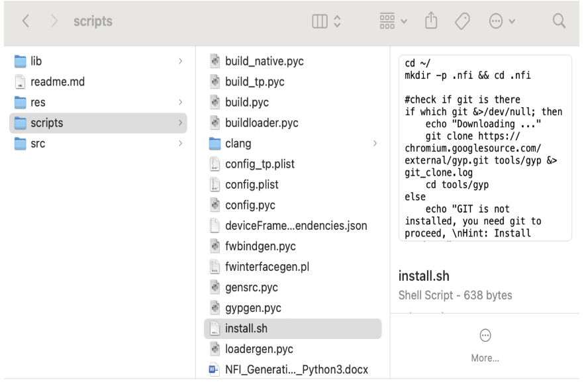584x392 pixels.
Task: Switch to column view icon
Action: (320, 21)
